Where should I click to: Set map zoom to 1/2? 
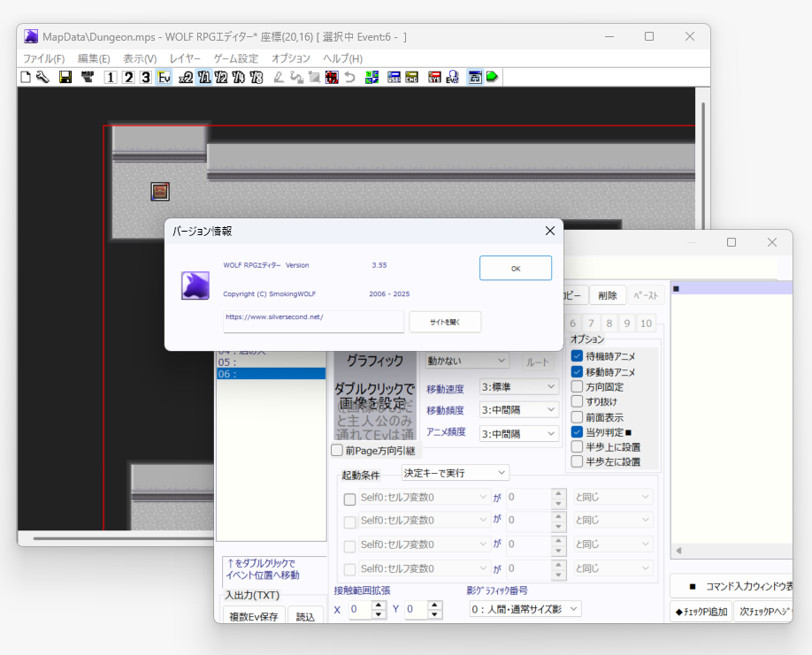221,78
